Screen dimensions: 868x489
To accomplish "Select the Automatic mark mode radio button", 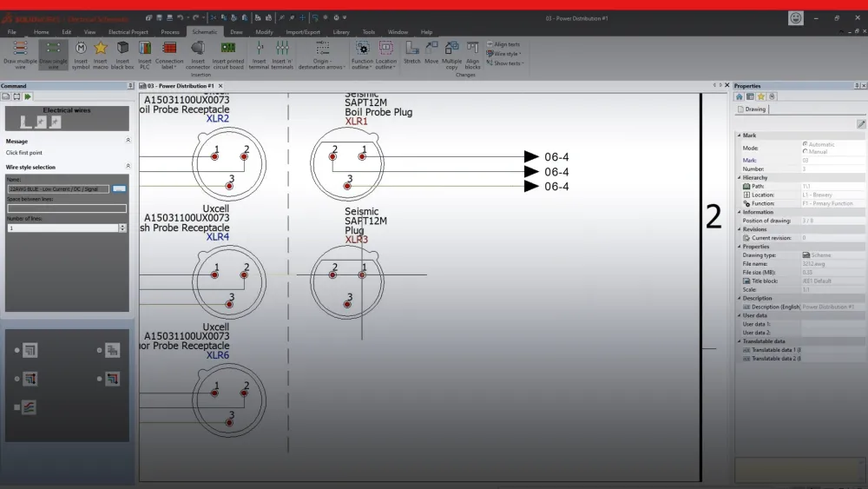I will pyautogui.click(x=805, y=144).
